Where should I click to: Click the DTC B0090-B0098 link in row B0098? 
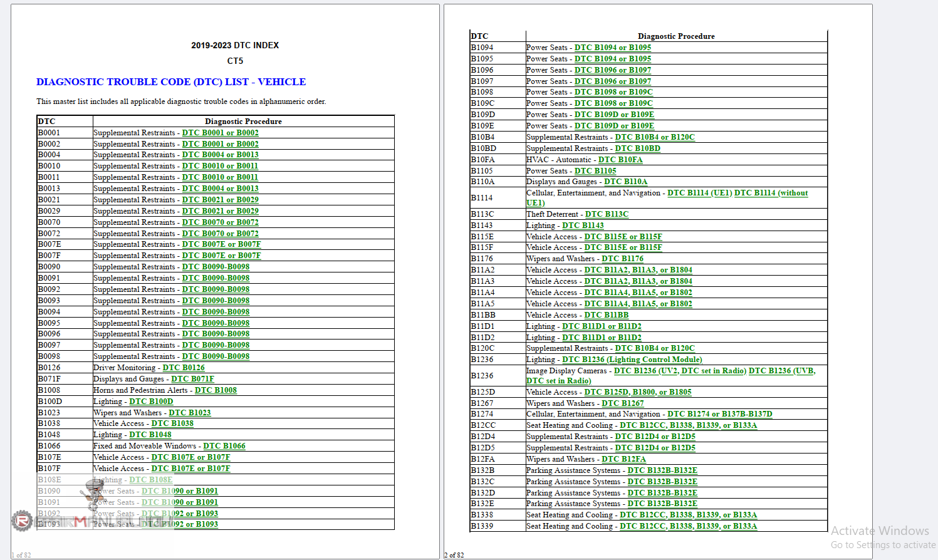(216, 356)
